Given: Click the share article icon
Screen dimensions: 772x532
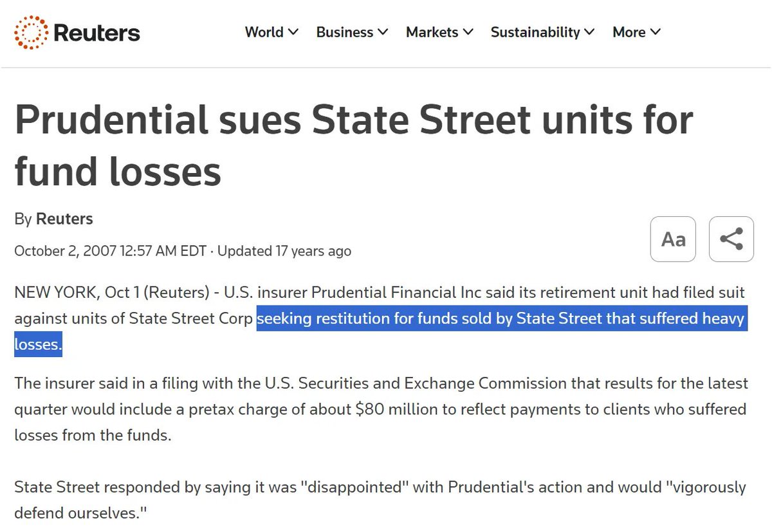Looking at the screenshot, I should pyautogui.click(x=731, y=239).
